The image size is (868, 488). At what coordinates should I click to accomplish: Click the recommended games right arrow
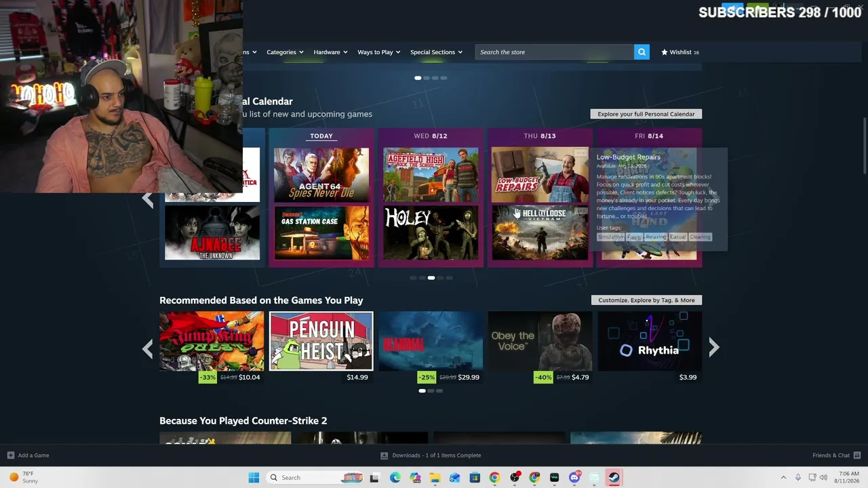(x=713, y=348)
